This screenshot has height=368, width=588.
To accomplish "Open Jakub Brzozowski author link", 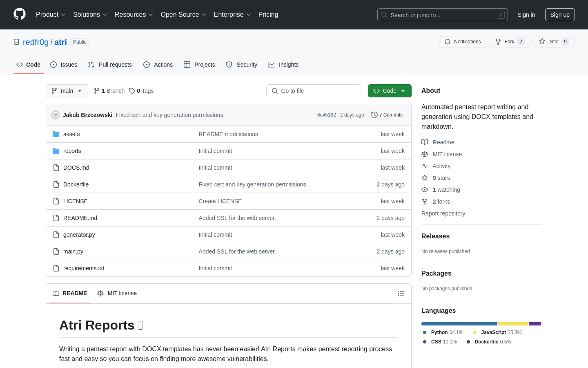I will (x=87, y=115).
